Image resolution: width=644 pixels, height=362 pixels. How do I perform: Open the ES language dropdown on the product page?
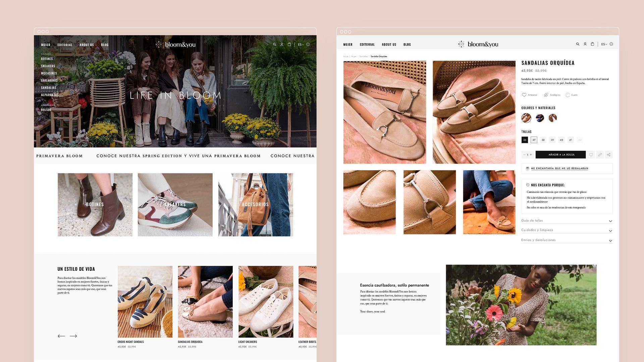click(604, 44)
